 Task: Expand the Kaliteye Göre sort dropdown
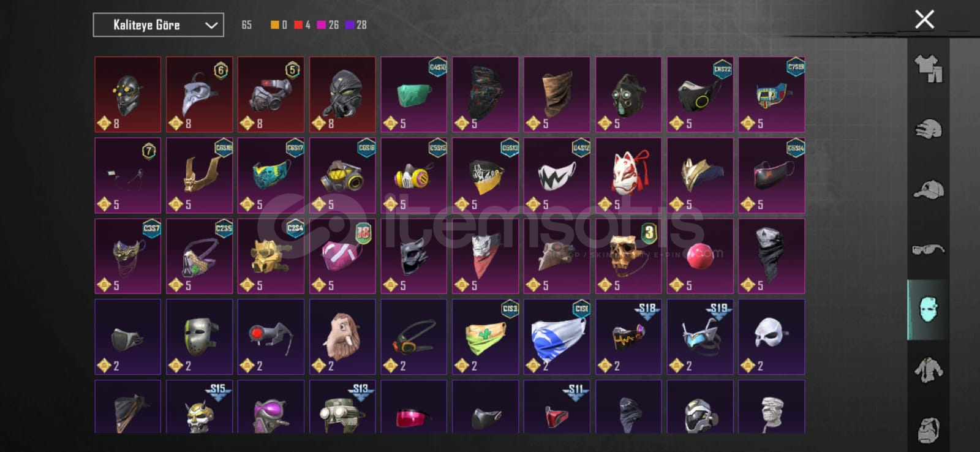point(158,25)
